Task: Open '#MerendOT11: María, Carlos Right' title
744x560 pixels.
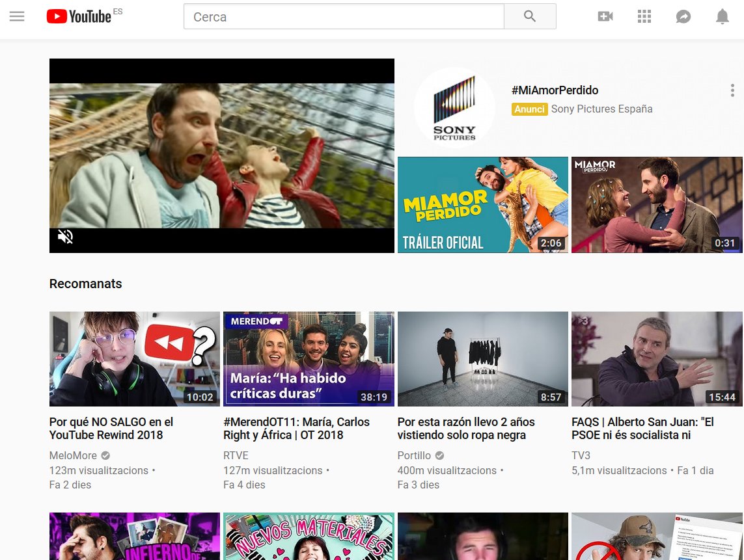Action: coord(296,429)
